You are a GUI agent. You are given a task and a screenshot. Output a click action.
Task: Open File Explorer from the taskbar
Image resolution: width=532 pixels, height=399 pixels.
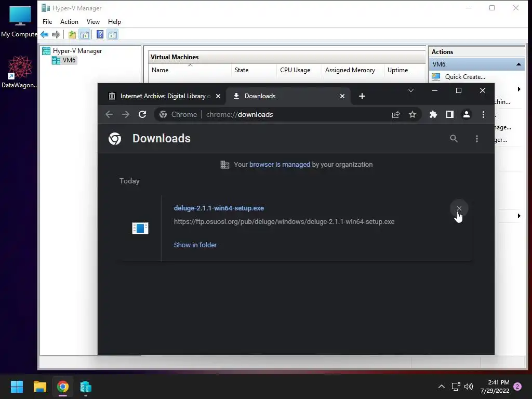[x=39, y=387]
